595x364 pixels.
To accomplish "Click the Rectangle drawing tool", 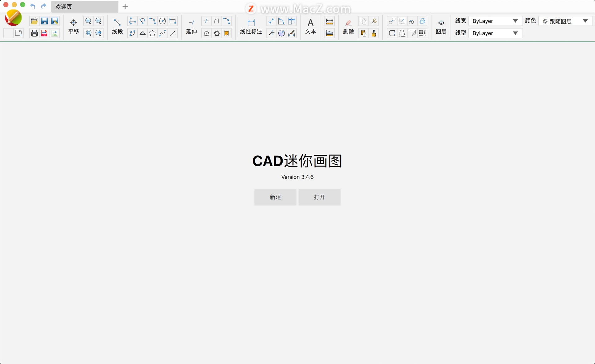I will pos(174,21).
